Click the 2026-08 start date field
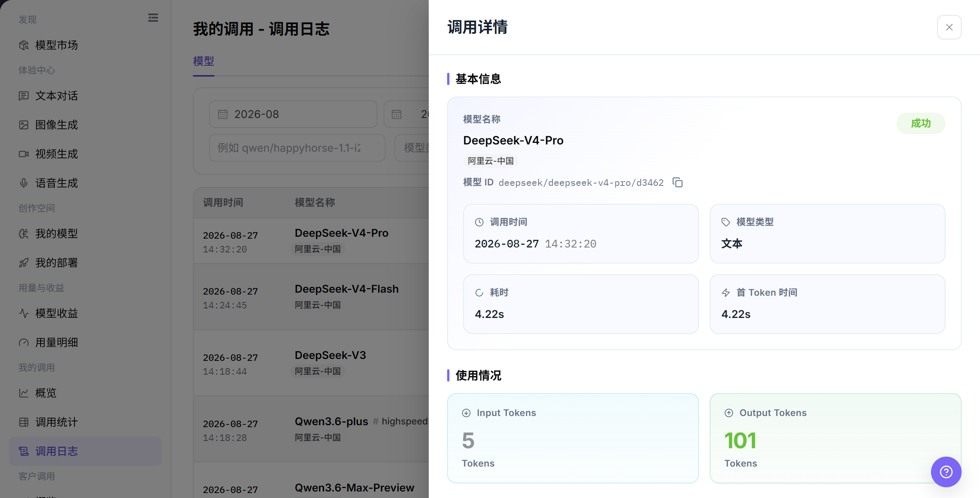This screenshot has width=980, height=498. click(293, 114)
